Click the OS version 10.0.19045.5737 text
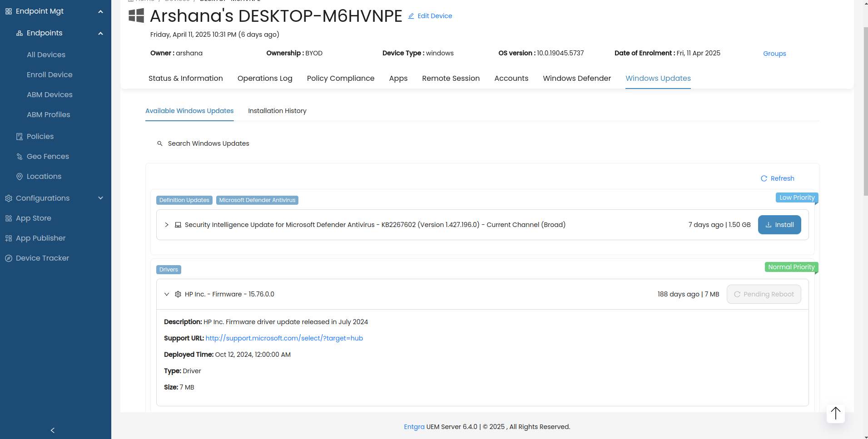This screenshot has height=439, width=868. [x=541, y=53]
